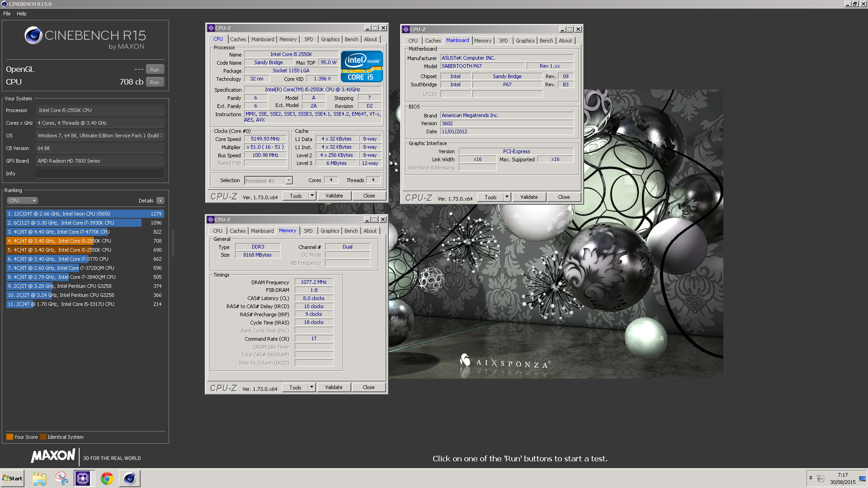
Task: Open the File menu in Cinebench
Action: point(7,14)
